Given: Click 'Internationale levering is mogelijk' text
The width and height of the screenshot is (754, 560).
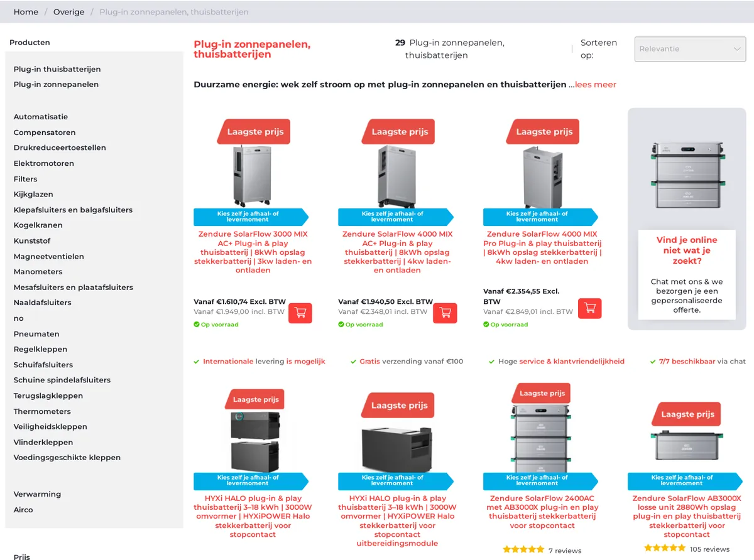Looking at the screenshot, I should 264,362.
